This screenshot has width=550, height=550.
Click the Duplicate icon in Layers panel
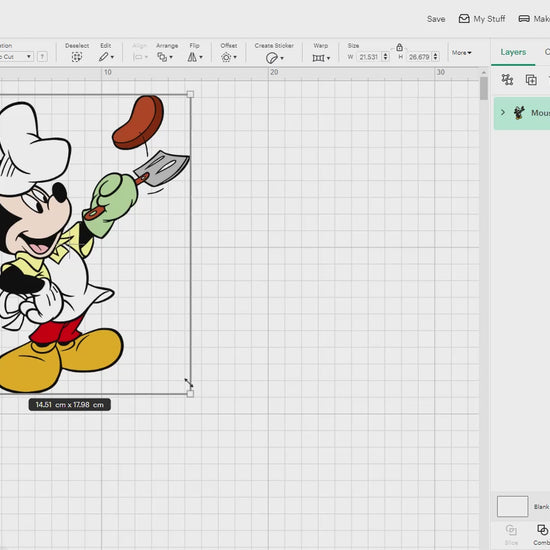click(531, 80)
